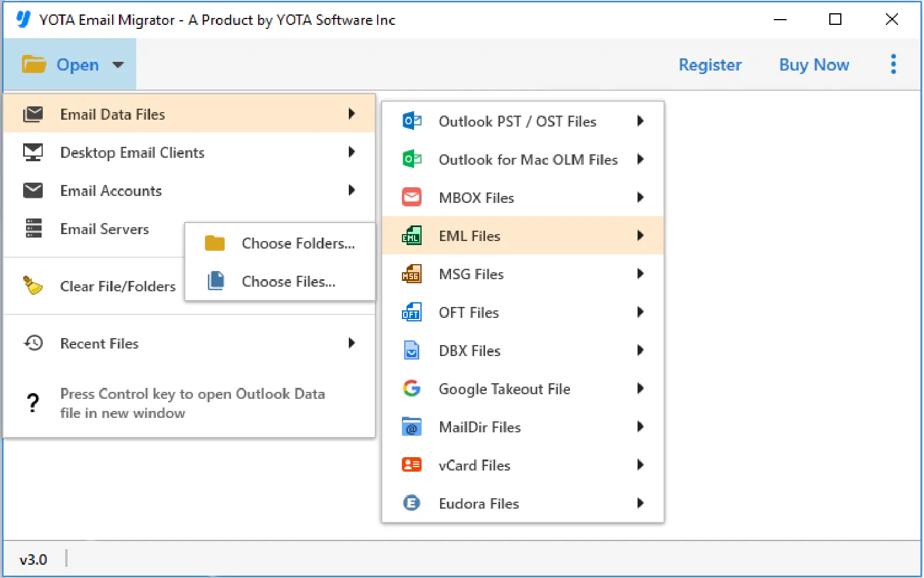Click the Outlook PST / OST Files label
Viewport: 924px width, 578px height.
(517, 121)
